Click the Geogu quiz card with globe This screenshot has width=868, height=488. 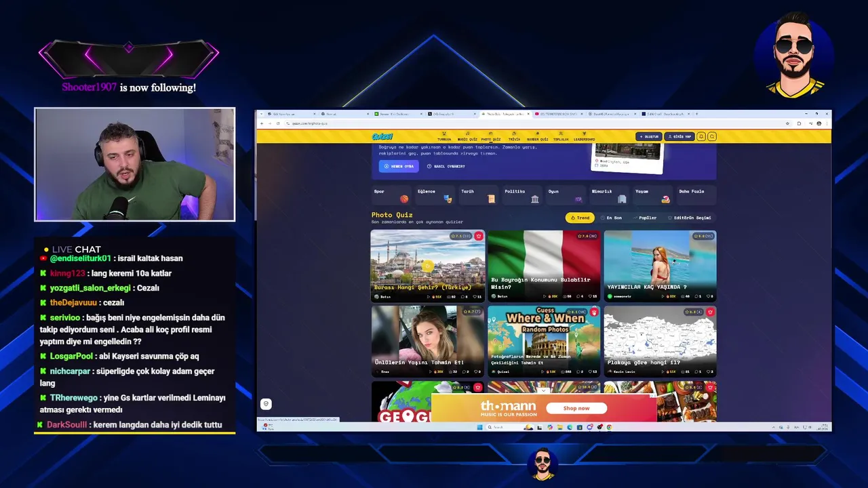click(427, 401)
